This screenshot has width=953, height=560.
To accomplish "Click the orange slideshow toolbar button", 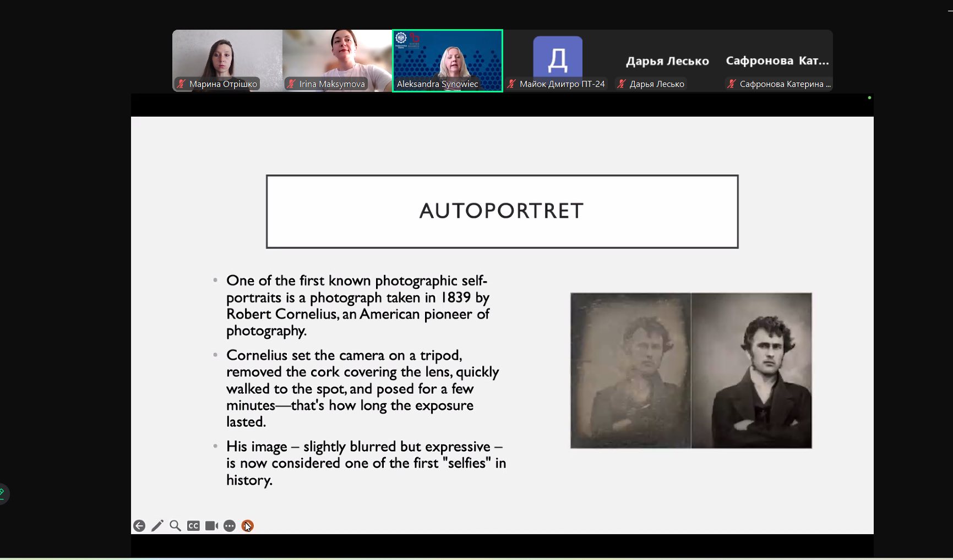I will point(248,526).
